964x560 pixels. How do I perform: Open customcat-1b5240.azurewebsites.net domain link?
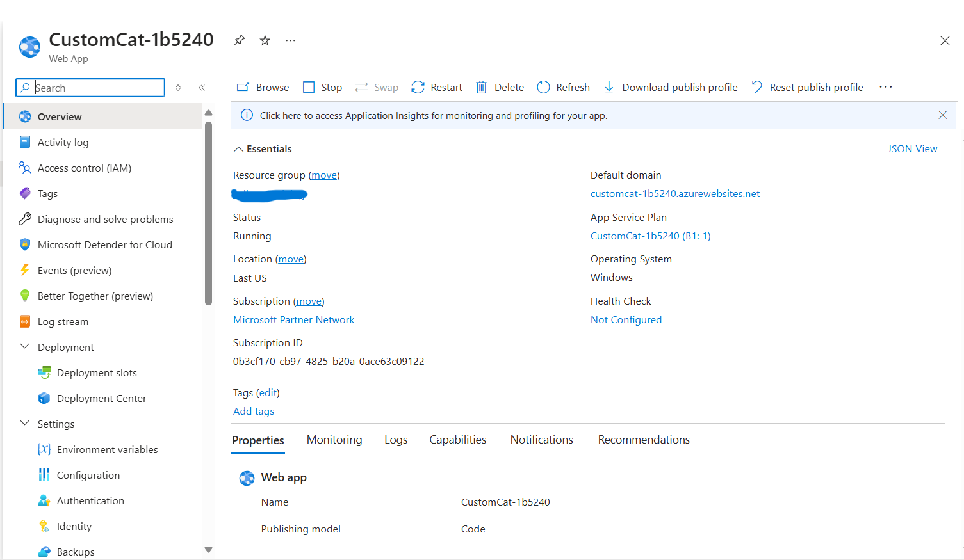point(675,194)
